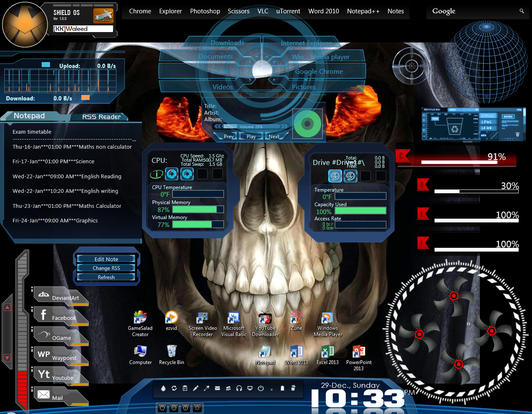Click the envelope icon in the bottom dock
The width and height of the screenshot is (532, 414).
pos(217,388)
